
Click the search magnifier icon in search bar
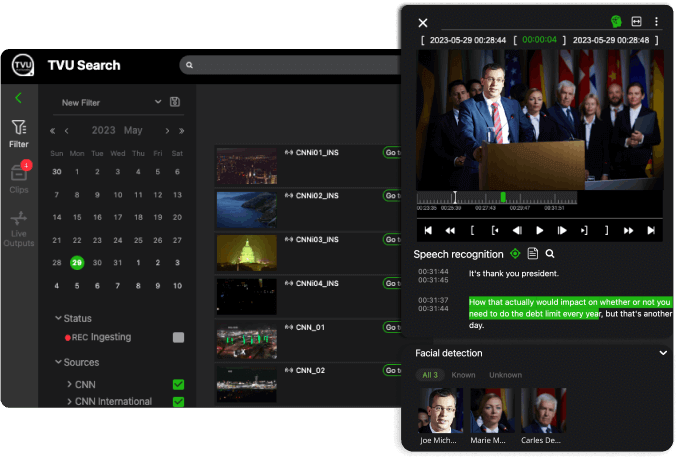(189, 65)
